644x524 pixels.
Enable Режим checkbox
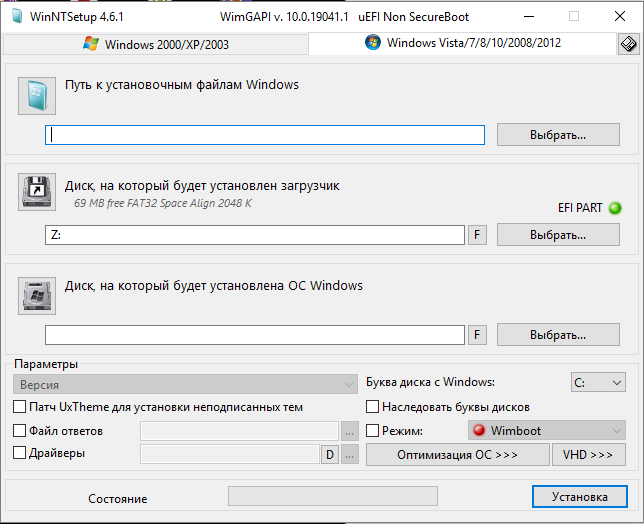click(373, 430)
